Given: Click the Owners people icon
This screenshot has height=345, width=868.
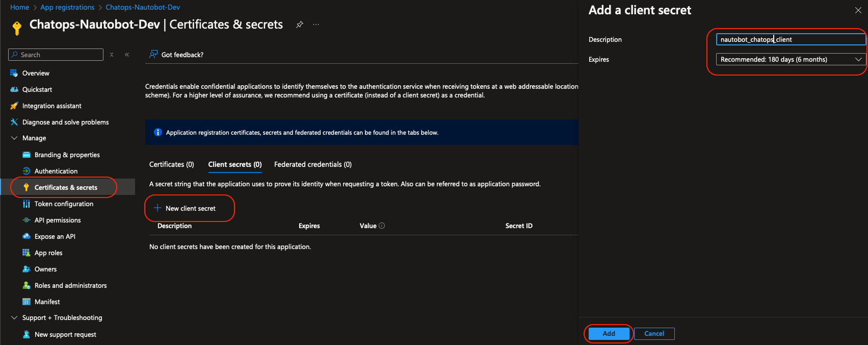Looking at the screenshot, I should (27, 269).
